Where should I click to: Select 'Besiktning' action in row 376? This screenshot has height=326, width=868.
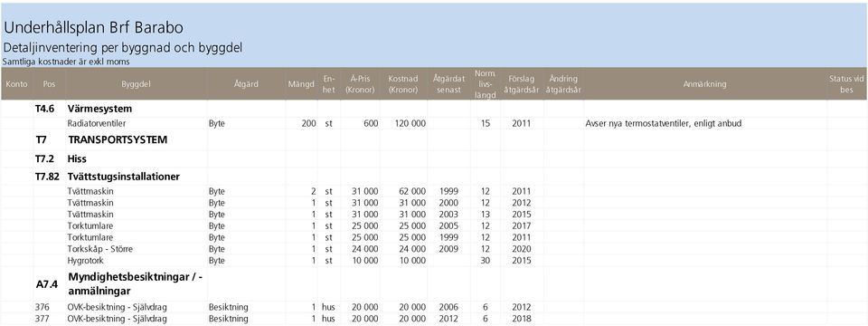click(x=228, y=307)
